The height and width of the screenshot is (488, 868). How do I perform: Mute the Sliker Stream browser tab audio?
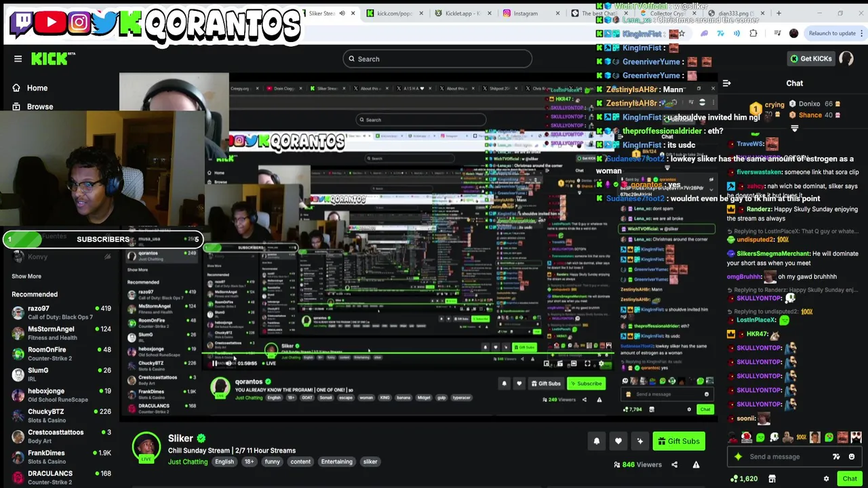(342, 14)
